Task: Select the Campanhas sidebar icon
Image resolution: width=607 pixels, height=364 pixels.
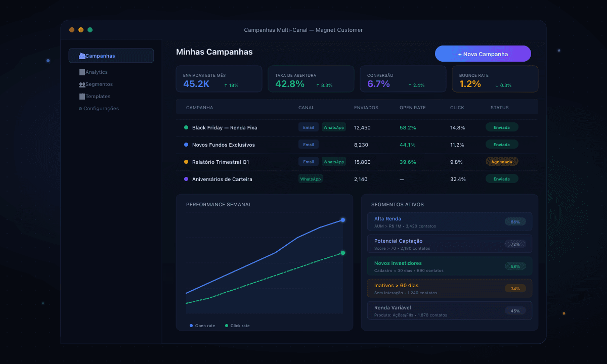Action: tap(82, 56)
